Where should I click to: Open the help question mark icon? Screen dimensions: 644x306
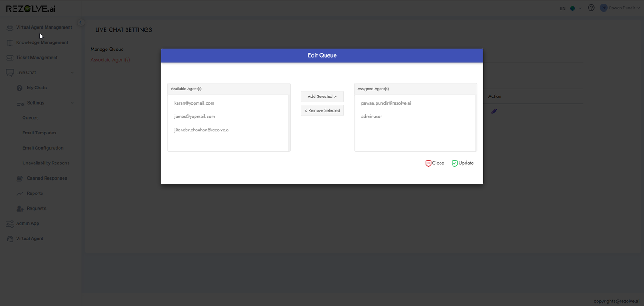click(591, 8)
